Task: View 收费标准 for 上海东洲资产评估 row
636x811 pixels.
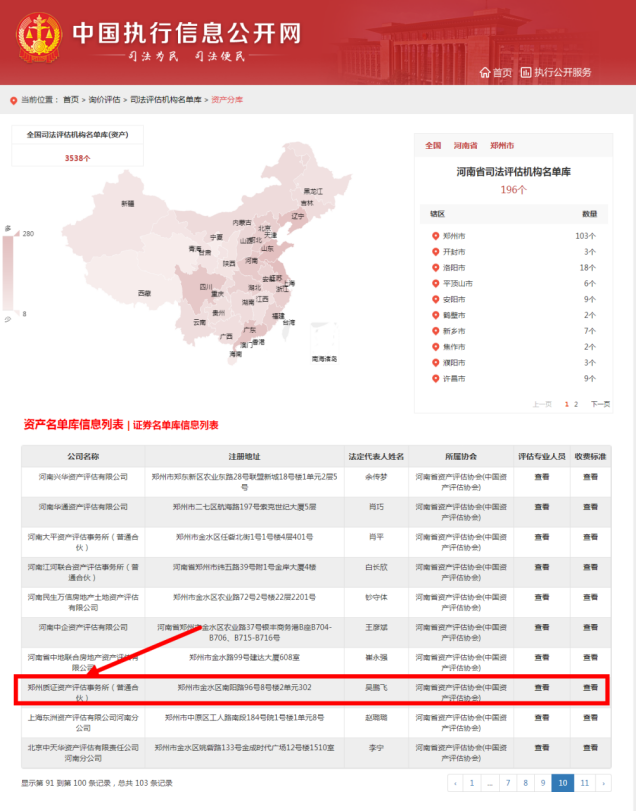Action: [590, 717]
